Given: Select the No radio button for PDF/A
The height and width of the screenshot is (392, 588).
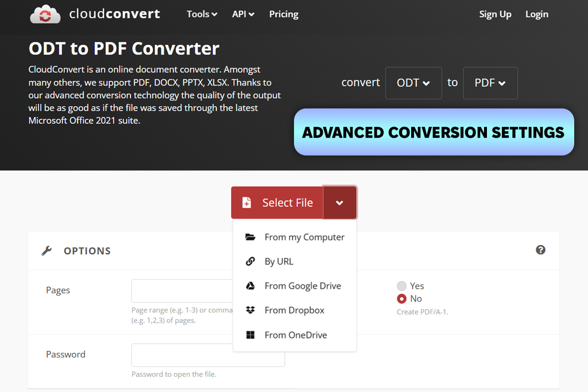Looking at the screenshot, I should [401, 298].
